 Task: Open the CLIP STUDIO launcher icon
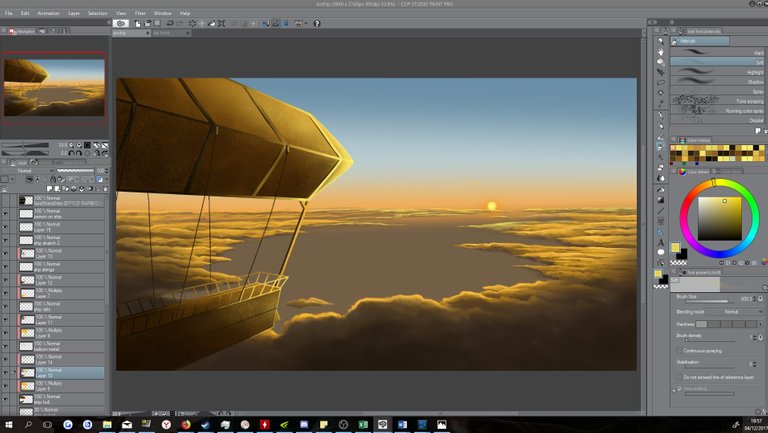[x=121, y=22]
